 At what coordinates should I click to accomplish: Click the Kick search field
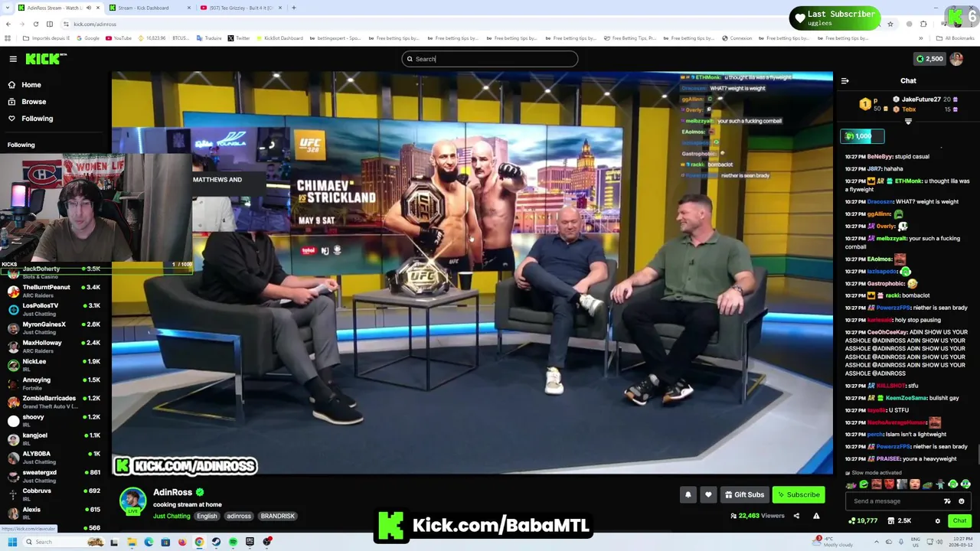pos(490,59)
